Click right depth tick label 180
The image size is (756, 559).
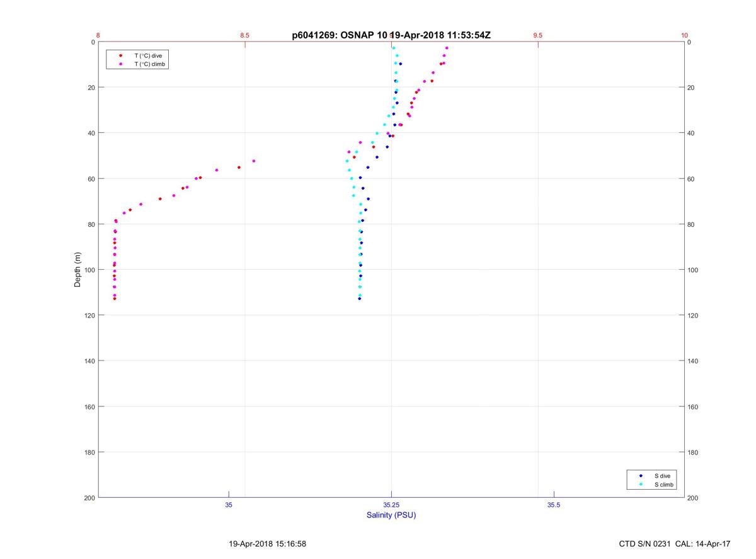pos(694,452)
